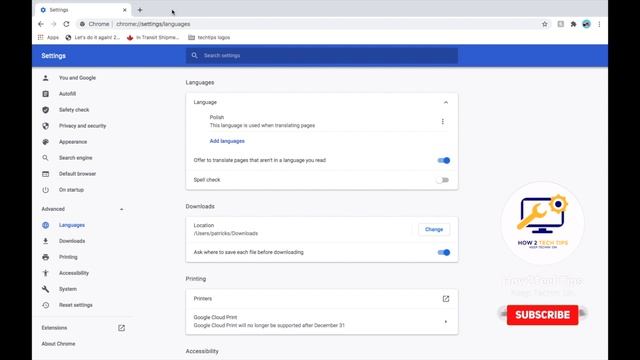Open a new tab with plus button
This screenshot has height=360, width=640.
140,10
